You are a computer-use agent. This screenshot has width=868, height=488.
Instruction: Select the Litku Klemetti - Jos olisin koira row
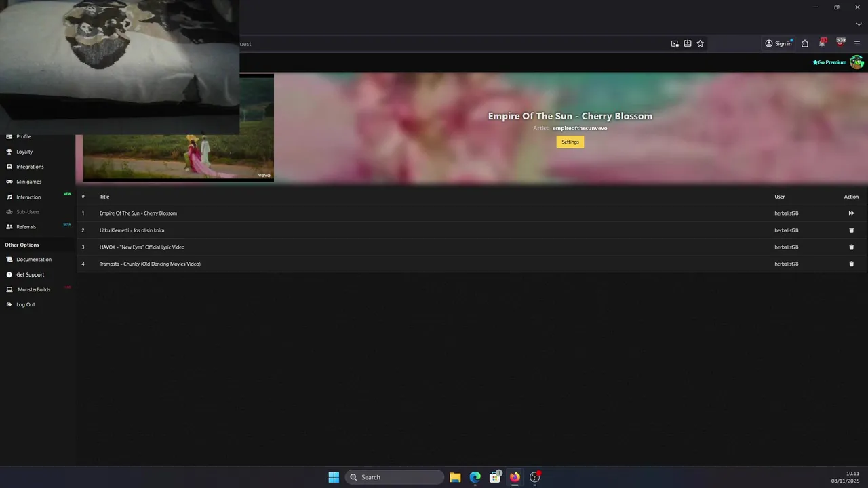(470, 230)
